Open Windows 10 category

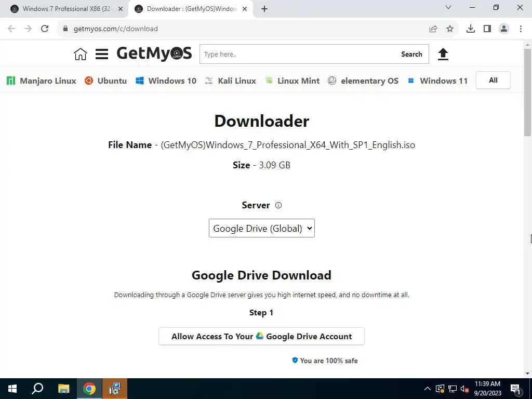point(166,81)
